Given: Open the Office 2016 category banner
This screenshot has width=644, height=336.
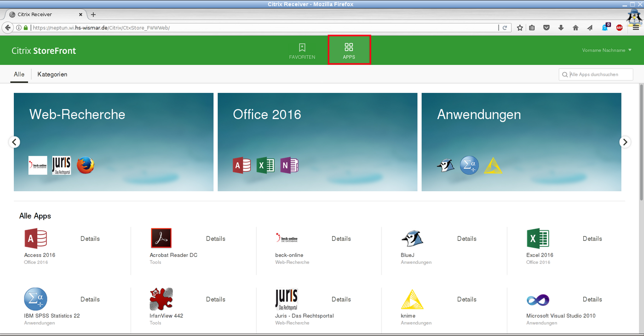Looking at the screenshot, I should tap(317, 142).
